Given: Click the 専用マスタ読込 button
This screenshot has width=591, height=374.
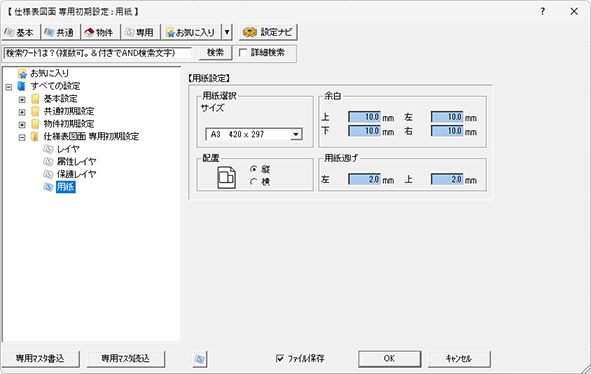Looking at the screenshot, I should pos(126,359).
